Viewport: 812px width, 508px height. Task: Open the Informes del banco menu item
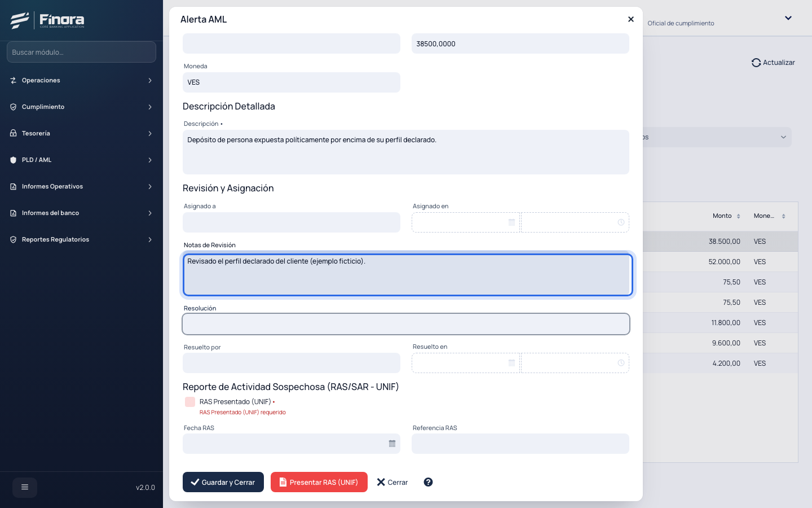pos(81,213)
